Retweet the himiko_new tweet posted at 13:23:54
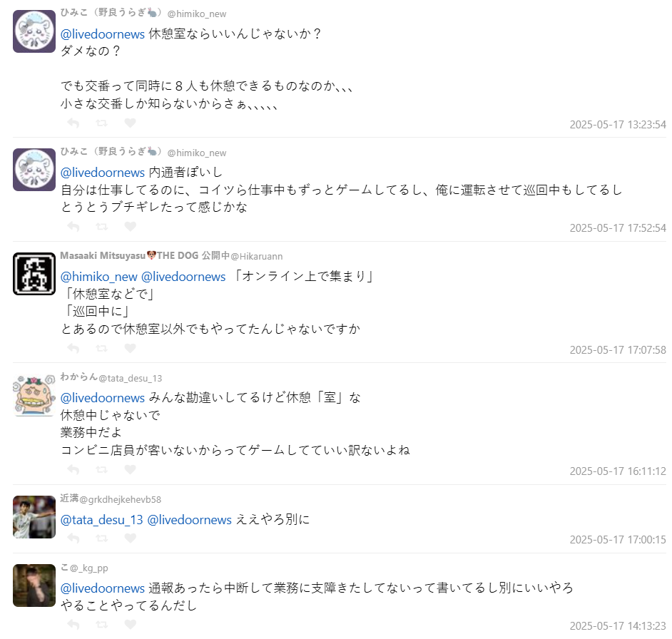Screen dimensions: 672x639 [101, 123]
